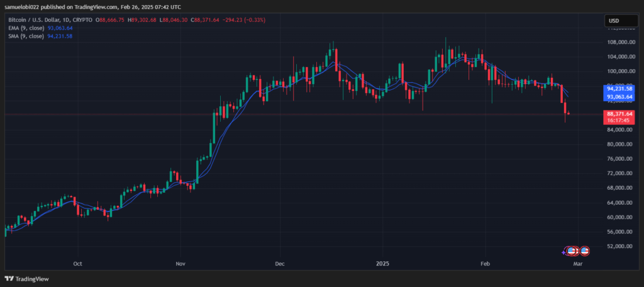The height and width of the screenshot is (287, 644).
Task: Click the blue 94,231.58 price scale tag
Action: tap(619, 89)
